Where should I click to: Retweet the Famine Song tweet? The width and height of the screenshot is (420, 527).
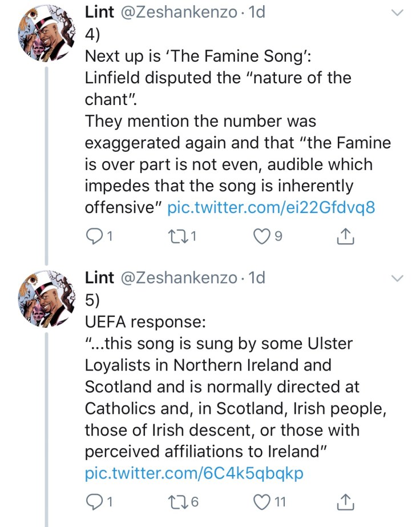[179, 235]
